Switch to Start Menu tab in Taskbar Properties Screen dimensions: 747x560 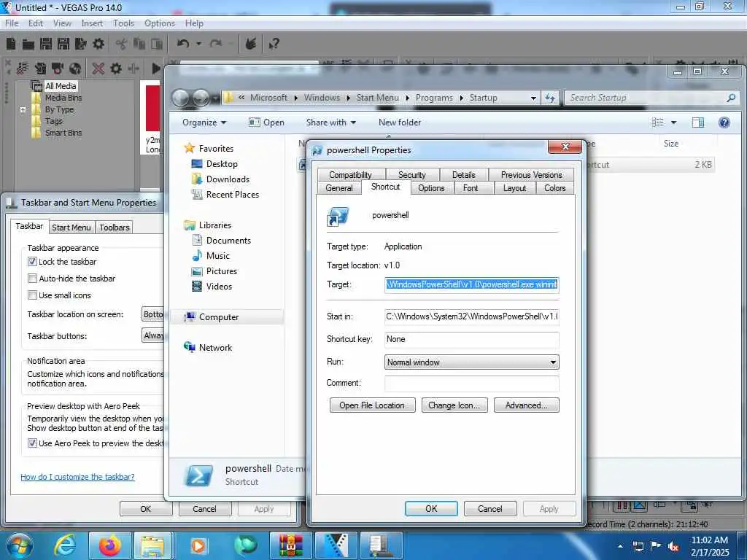click(x=71, y=227)
